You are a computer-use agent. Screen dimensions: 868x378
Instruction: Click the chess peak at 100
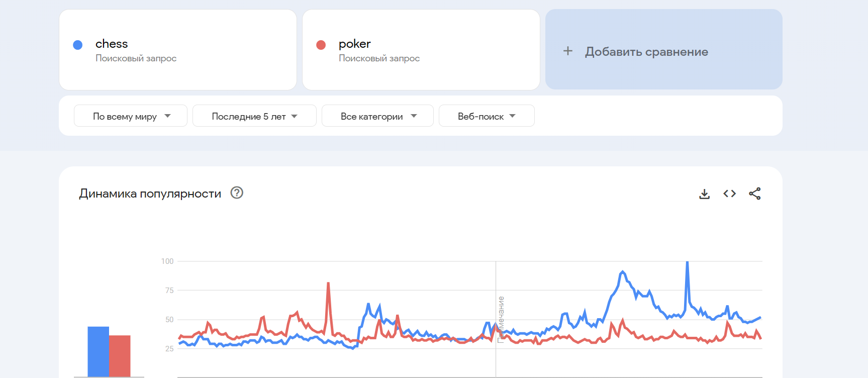[x=687, y=263]
